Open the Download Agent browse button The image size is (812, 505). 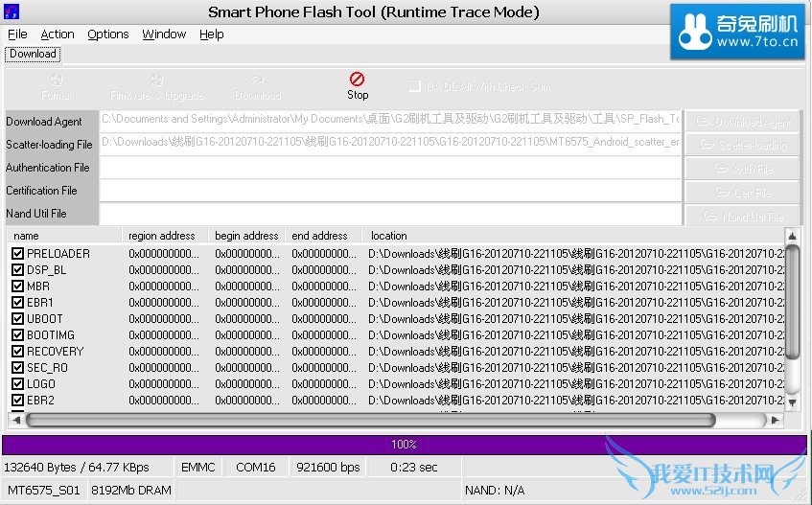[742, 122]
